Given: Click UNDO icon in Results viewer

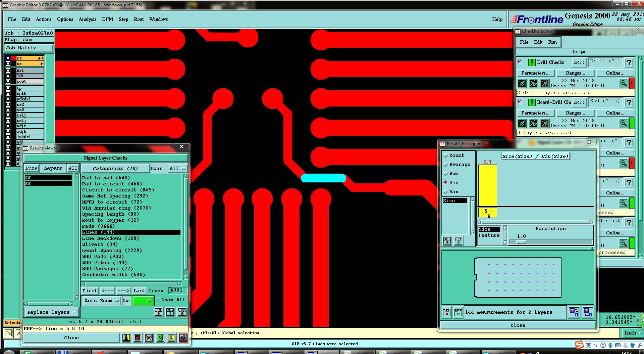Looking at the screenshot, I should click(x=182, y=312).
